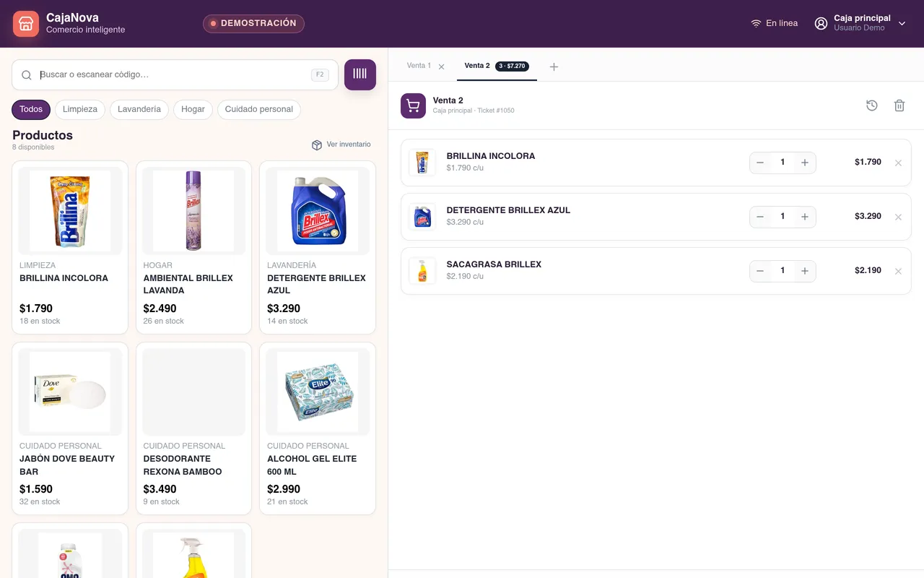
Task: Decrease BRILLINA INCOLORA quantity
Action: [x=760, y=163]
